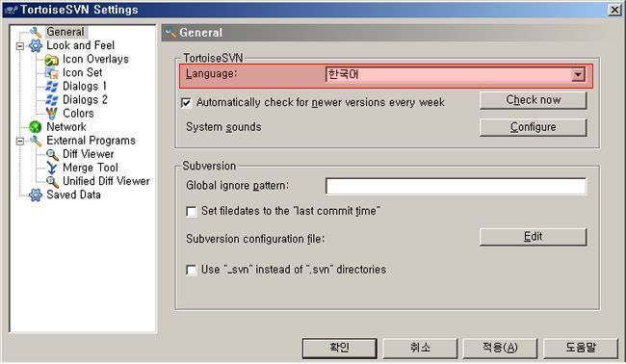Click the 취소 (Cancel) button

(x=420, y=348)
